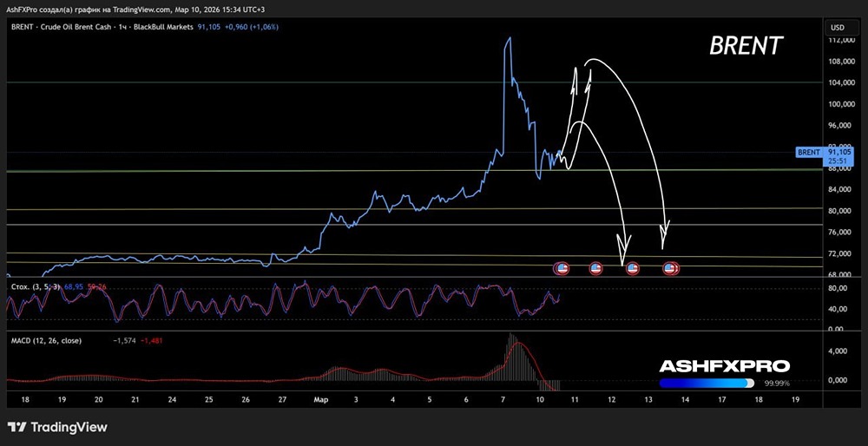Click date 27 on the time axis
This screenshot has width=868, height=446.
(282, 399)
